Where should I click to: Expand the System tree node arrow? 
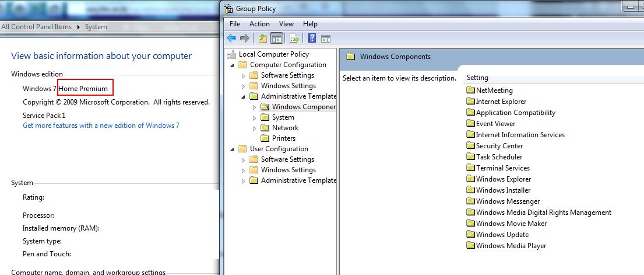coord(254,118)
